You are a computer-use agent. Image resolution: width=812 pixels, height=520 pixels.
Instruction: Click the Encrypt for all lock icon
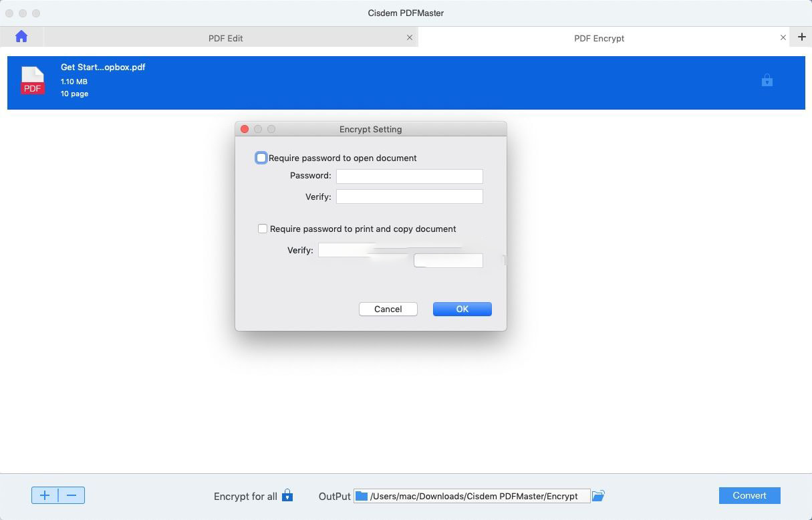(287, 495)
